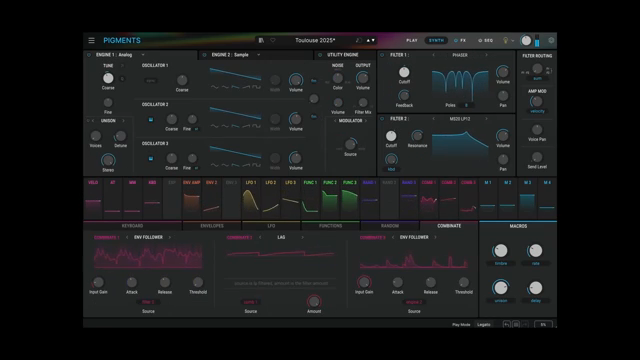The height and width of the screenshot is (360, 640).
Task: Select the LFO 2 modulation slot
Action: click(271, 199)
